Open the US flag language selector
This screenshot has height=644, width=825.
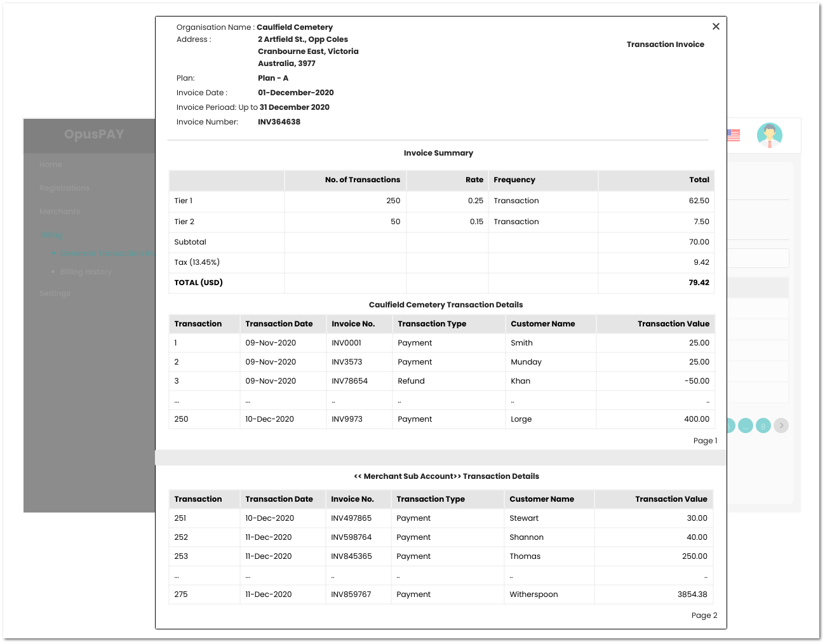tap(734, 135)
